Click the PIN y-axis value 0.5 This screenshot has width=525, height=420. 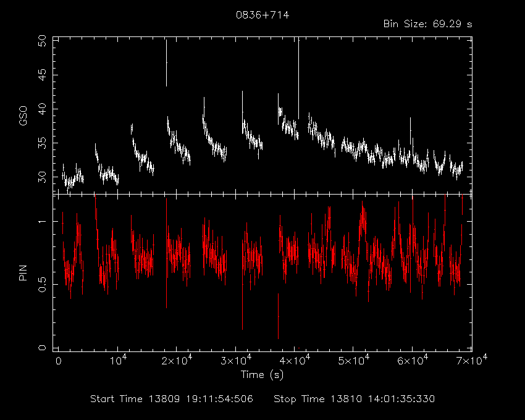click(x=42, y=284)
